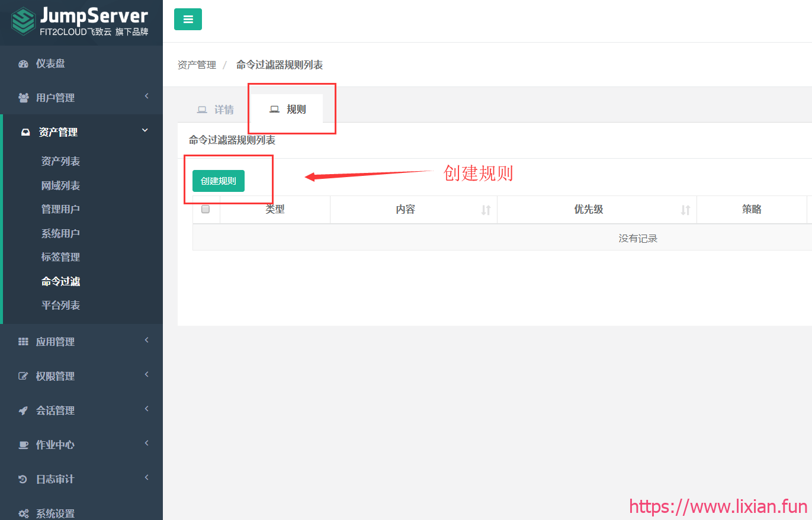The height and width of the screenshot is (520, 812).
Task: Open 网域列表 in the sidebar
Action: [x=60, y=186]
